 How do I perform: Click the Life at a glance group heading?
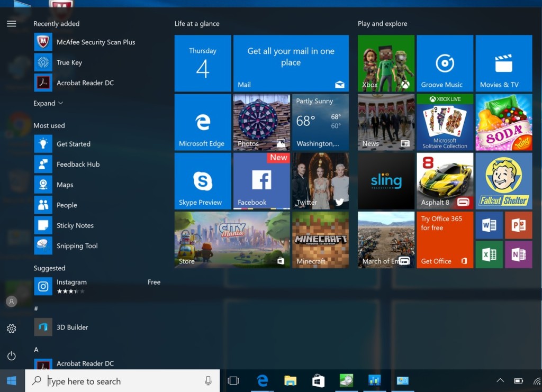click(197, 23)
